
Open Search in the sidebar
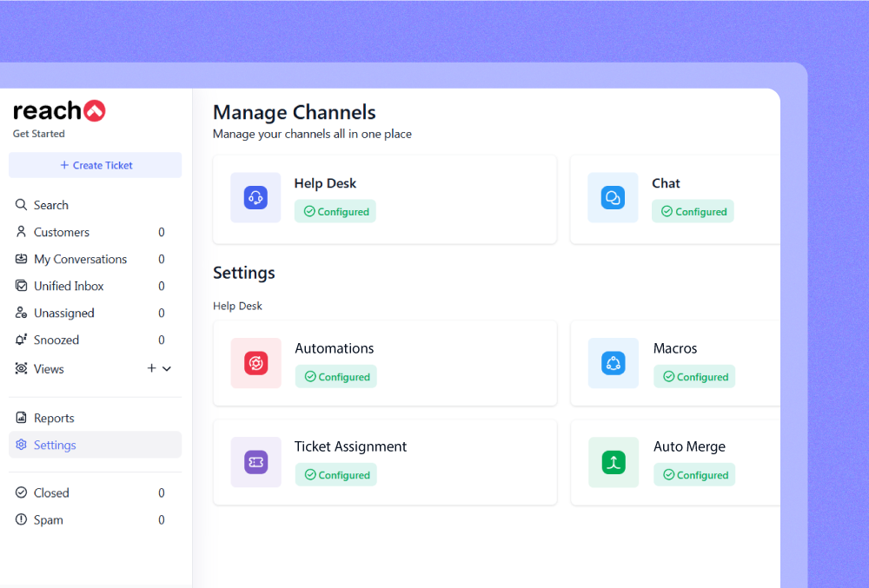point(50,205)
